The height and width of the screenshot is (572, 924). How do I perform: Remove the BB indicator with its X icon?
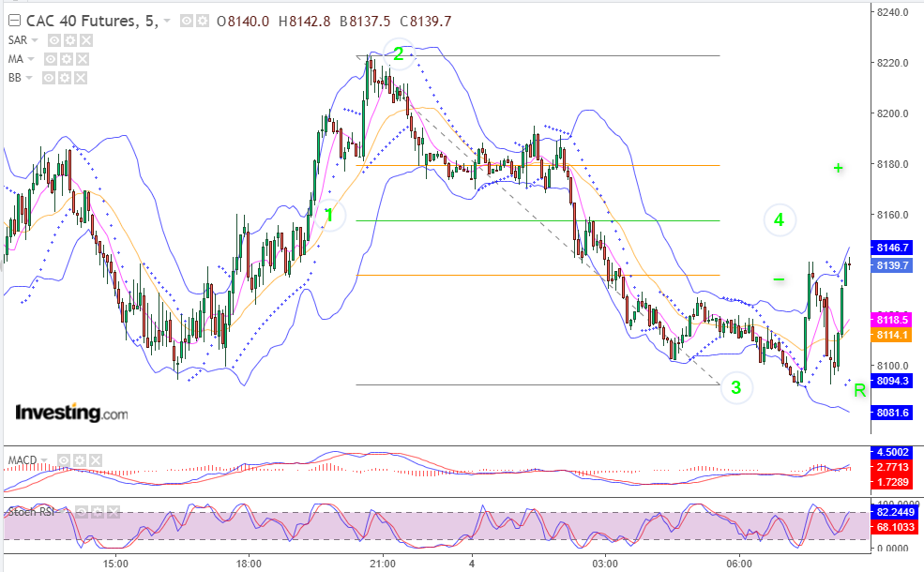(x=81, y=78)
